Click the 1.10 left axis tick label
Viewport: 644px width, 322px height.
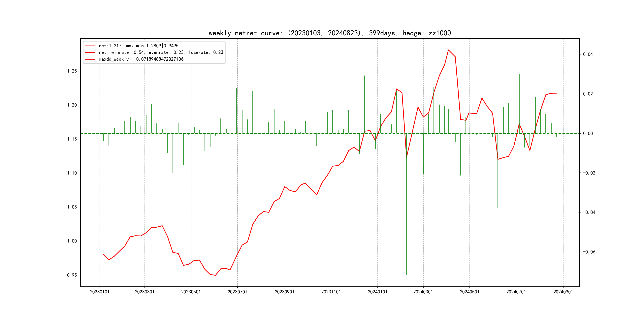click(72, 173)
